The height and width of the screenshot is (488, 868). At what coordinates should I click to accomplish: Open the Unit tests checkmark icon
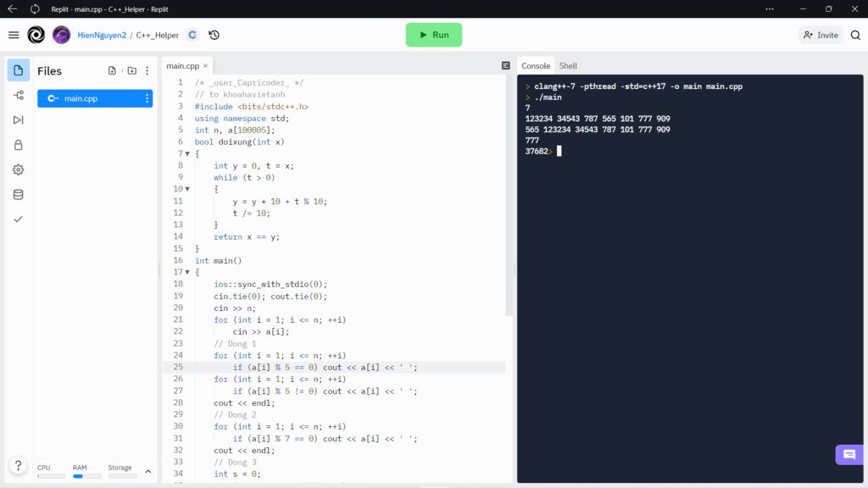click(19, 219)
